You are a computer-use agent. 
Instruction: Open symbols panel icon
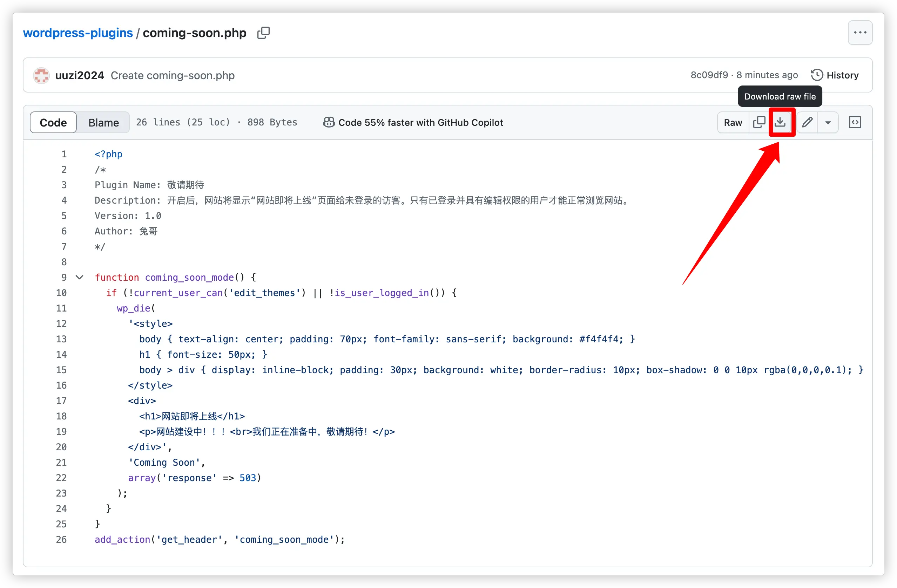855,122
